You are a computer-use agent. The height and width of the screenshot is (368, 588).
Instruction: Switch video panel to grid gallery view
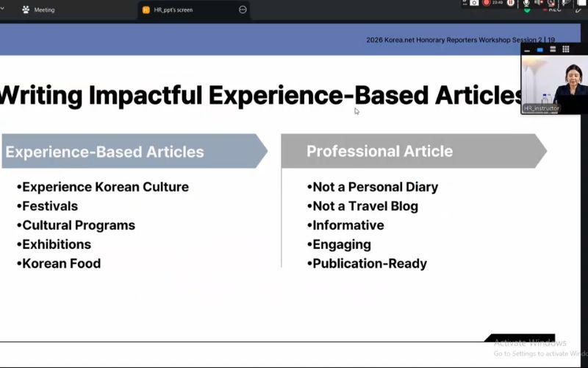(x=565, y=49)
